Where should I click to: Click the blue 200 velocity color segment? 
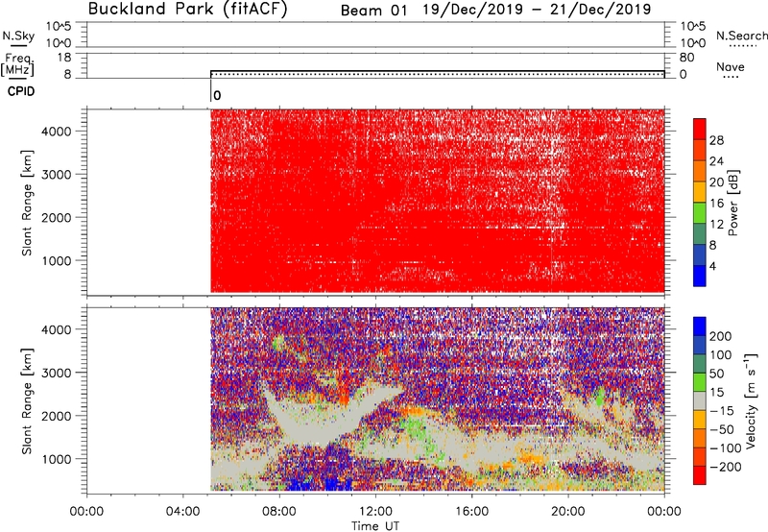(700, 326)
